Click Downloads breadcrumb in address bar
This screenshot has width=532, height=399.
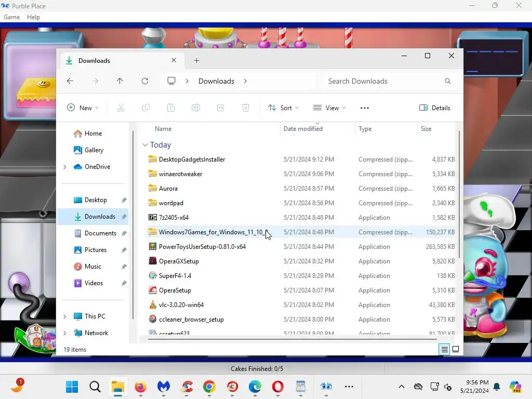216,81
